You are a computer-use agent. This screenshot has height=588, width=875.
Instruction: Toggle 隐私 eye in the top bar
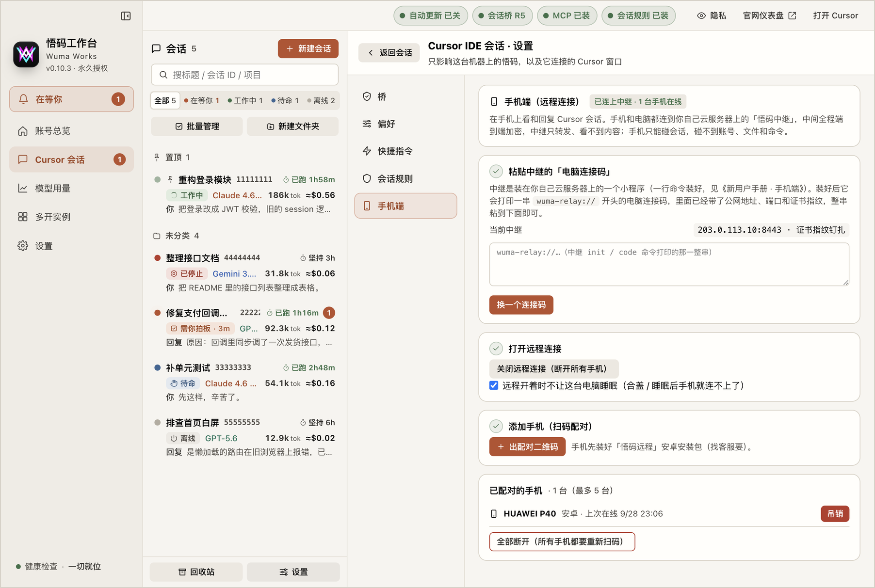[x=712, y=16]
